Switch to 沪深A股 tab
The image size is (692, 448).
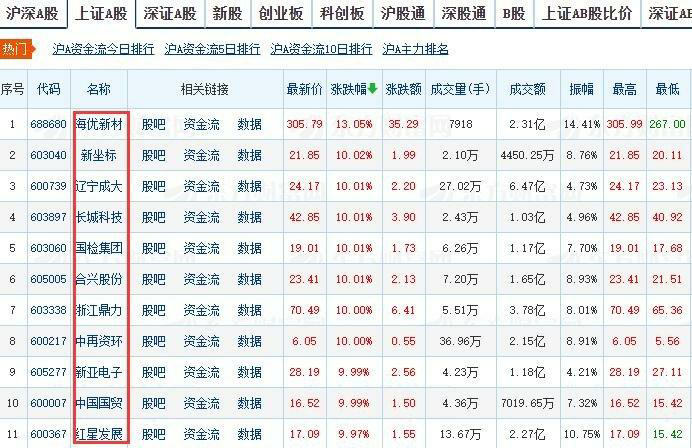pos(32,13)
